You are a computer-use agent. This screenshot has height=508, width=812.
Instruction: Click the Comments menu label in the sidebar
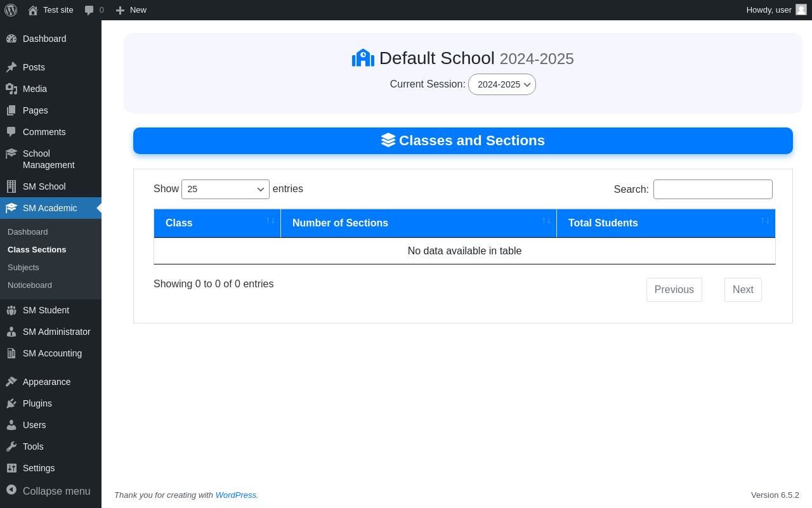[x=44, y=132]
